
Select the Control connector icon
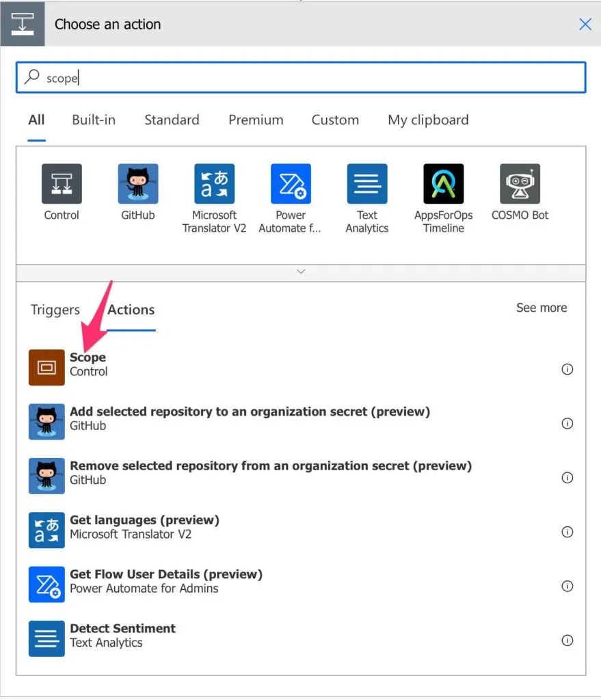[62, 184]
